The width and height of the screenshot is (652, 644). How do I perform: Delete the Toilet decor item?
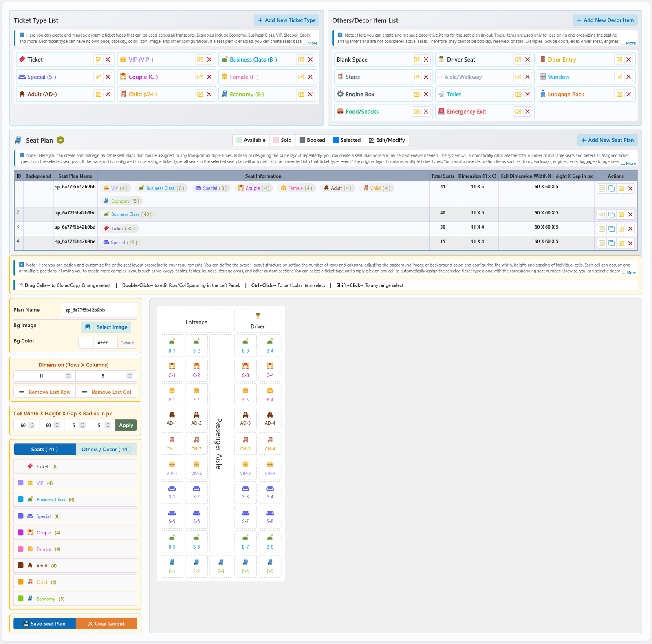click(527, 94)
